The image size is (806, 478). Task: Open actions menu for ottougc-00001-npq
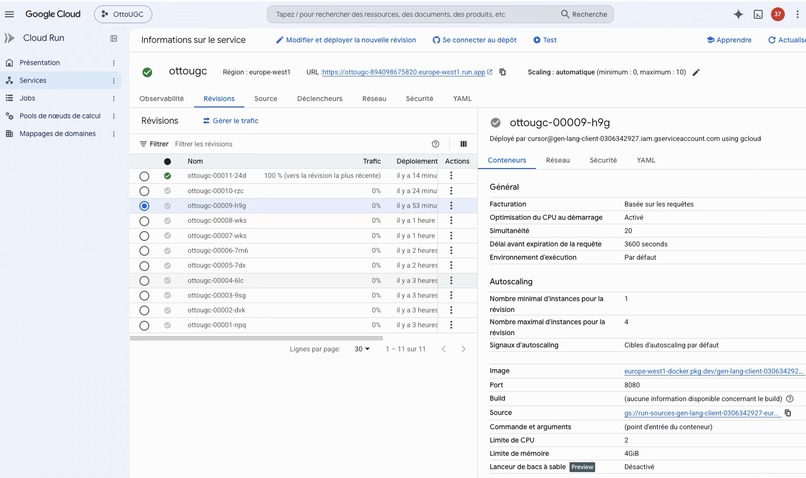click(x=451, y=325)
